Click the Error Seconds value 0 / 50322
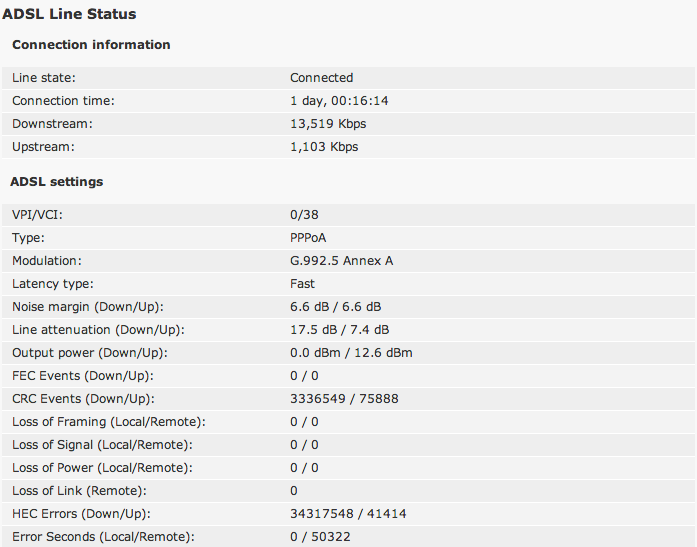 click(320, 537)
